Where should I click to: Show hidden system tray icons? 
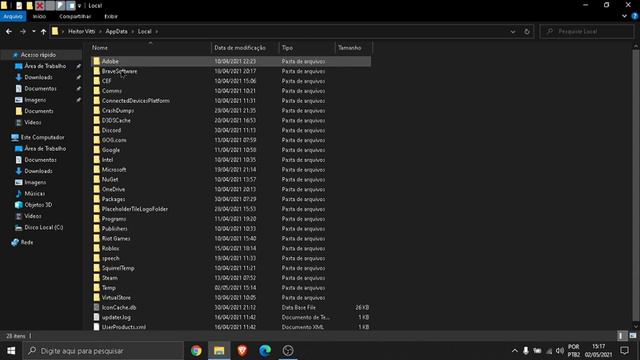pyautogui.click(x=514, y=351)
